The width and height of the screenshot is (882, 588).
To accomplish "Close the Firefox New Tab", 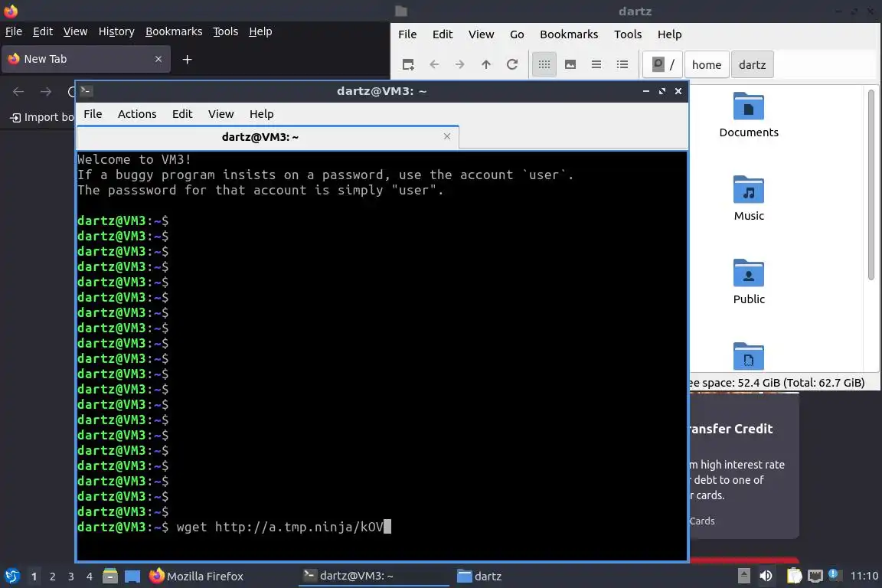I will click(158, 59).
